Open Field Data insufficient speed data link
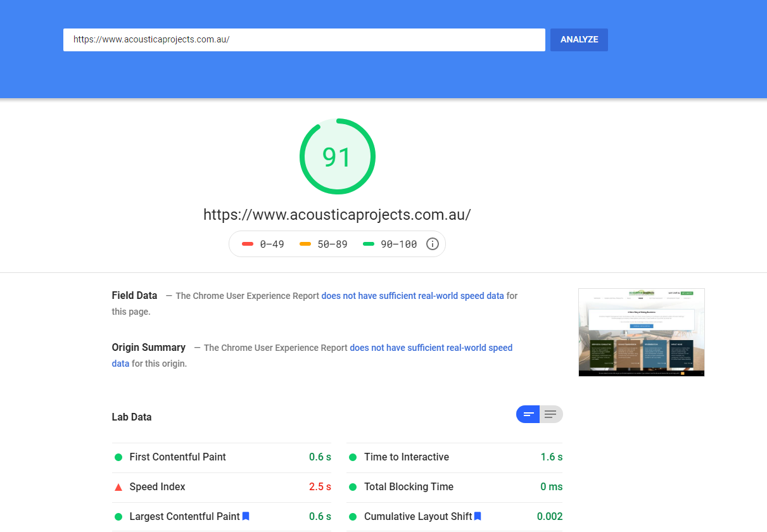This screenshot has width=767, height=532. coord(412,296)
